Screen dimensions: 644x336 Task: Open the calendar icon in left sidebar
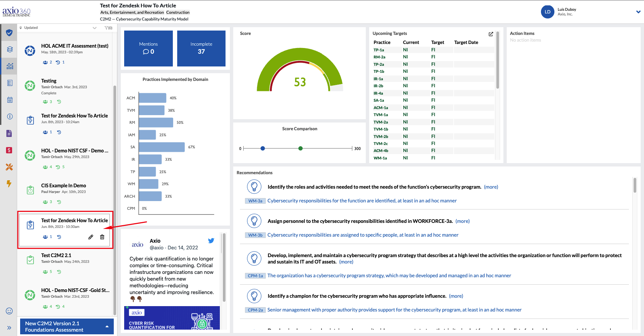[x=9, y=99]
